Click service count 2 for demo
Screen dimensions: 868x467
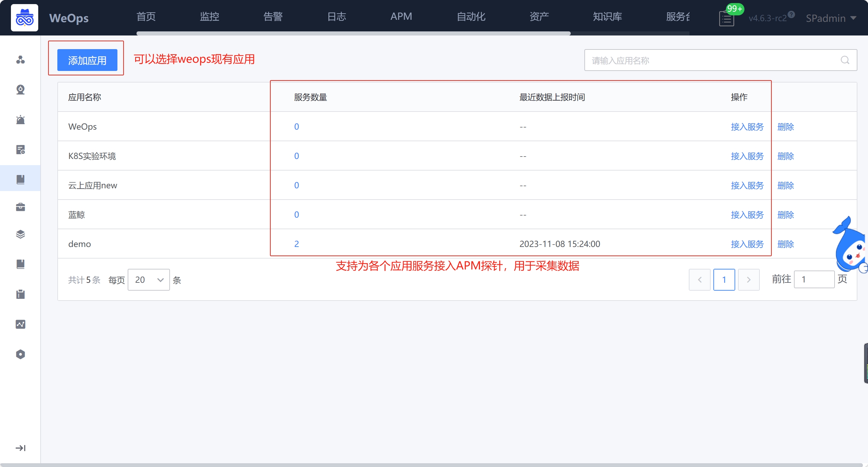tap(297, 244)
